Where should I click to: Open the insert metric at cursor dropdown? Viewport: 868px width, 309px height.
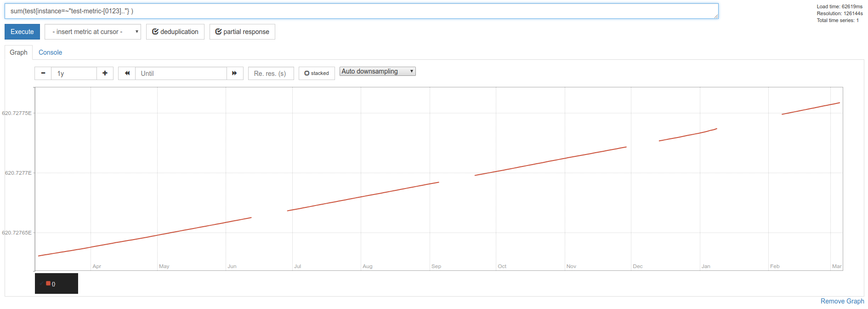(93, 32)
